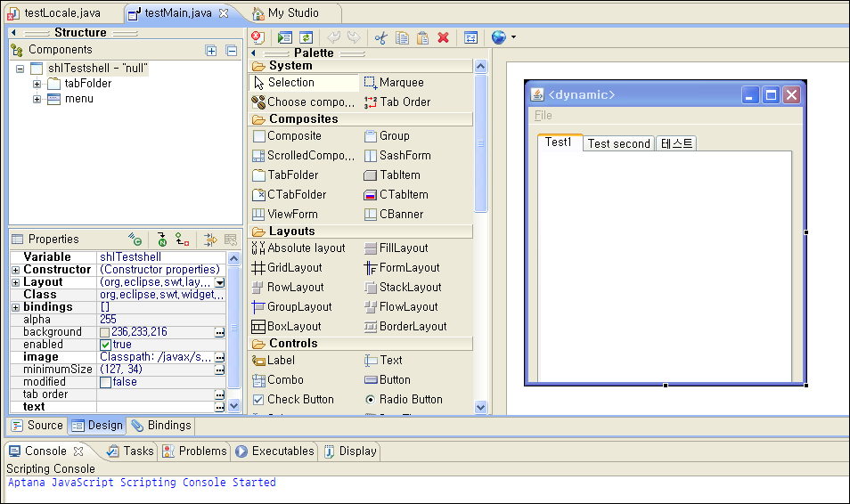Open dropdown arrow next to globe icon
This screenshot has width=850, height=504.
tap(513, 37)
